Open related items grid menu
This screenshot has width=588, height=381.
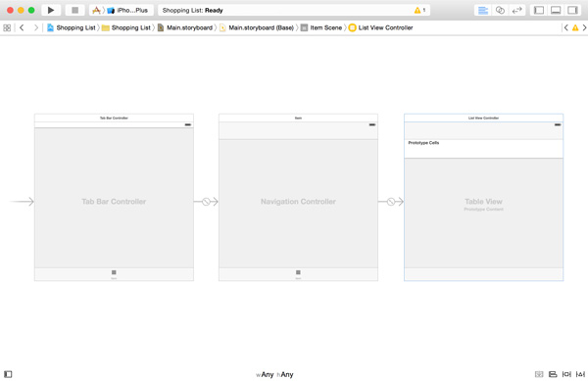tap(7, 27)
